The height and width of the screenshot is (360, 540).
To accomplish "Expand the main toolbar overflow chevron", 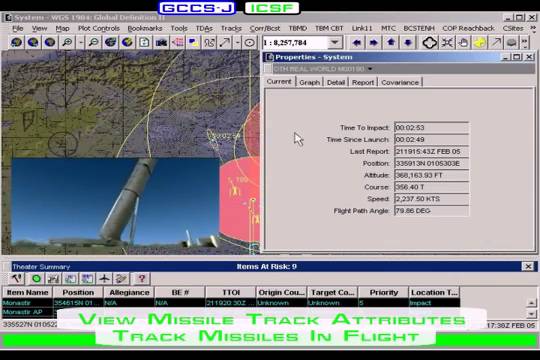I will point(525,42).
